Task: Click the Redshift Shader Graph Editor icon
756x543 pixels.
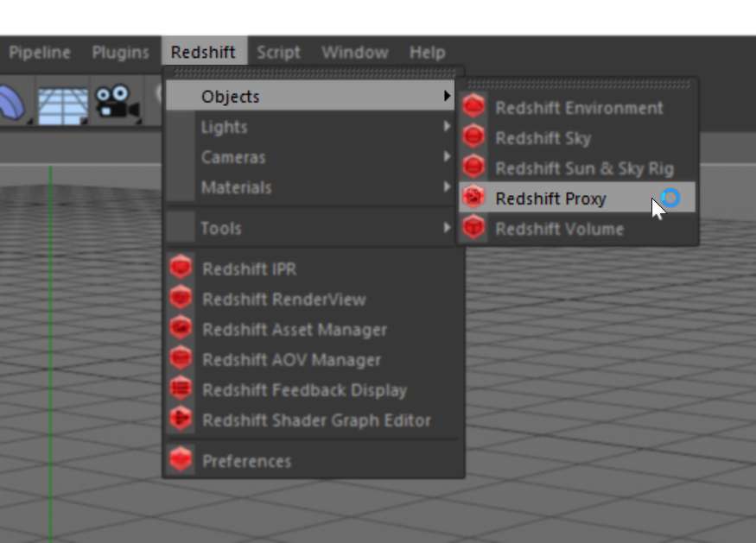Action: coord(181,419)
